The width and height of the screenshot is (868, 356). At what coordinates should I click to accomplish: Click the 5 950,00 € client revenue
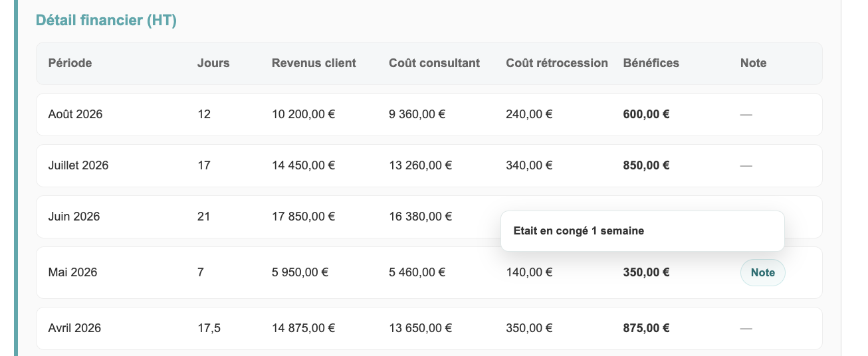click(300, 272)
